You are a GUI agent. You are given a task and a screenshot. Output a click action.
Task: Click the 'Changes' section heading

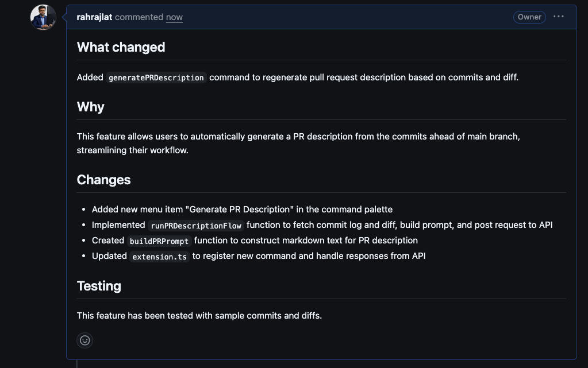[x=103, y=180]
